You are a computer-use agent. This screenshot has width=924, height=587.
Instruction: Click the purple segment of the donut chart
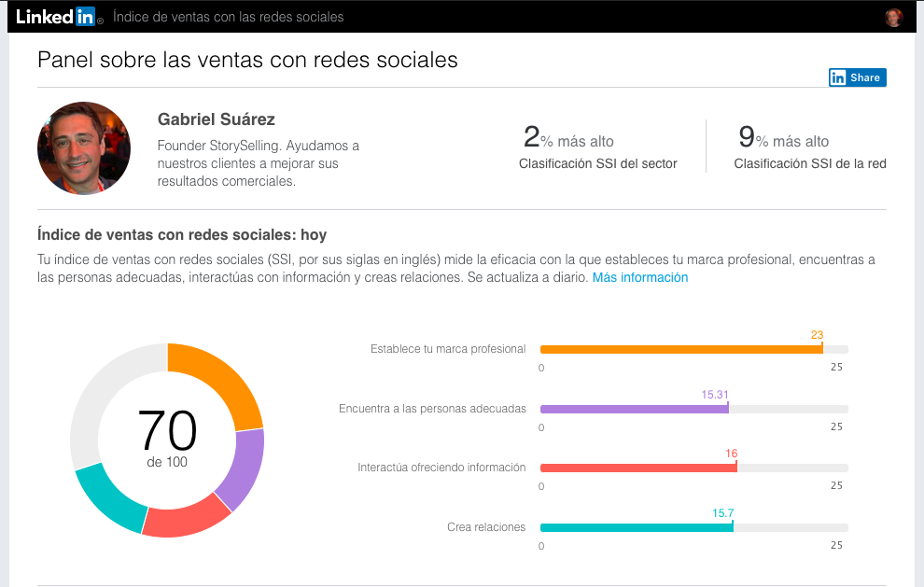(x=244, y=468)
